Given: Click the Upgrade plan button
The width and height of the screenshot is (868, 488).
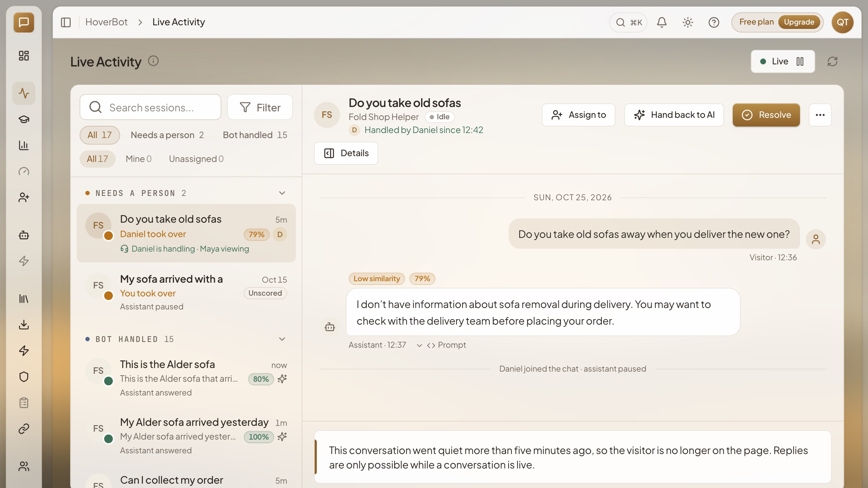Looking at the screenshot, I should [799, 22].
